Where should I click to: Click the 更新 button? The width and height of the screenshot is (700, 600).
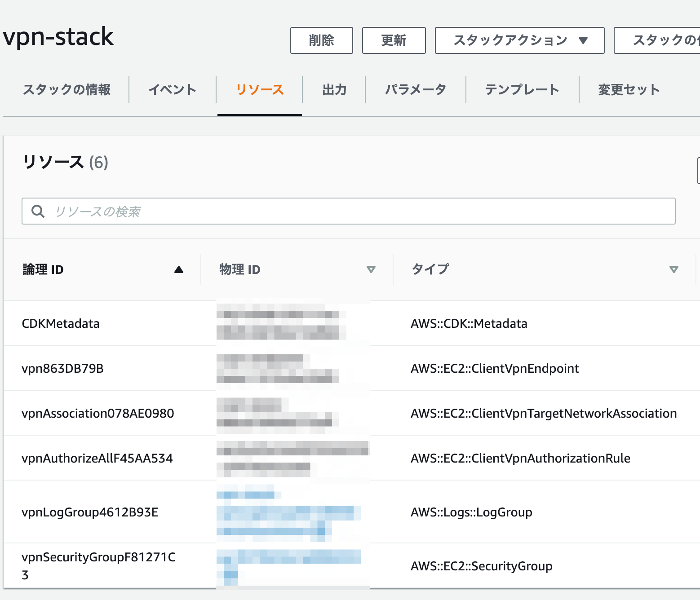click(394, 40)
